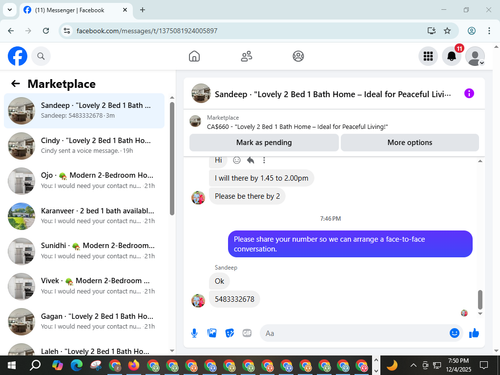Viewport: 500px width, 375px height.
Task: Open Firefox from the taskbar
Action: pos(134,366)
